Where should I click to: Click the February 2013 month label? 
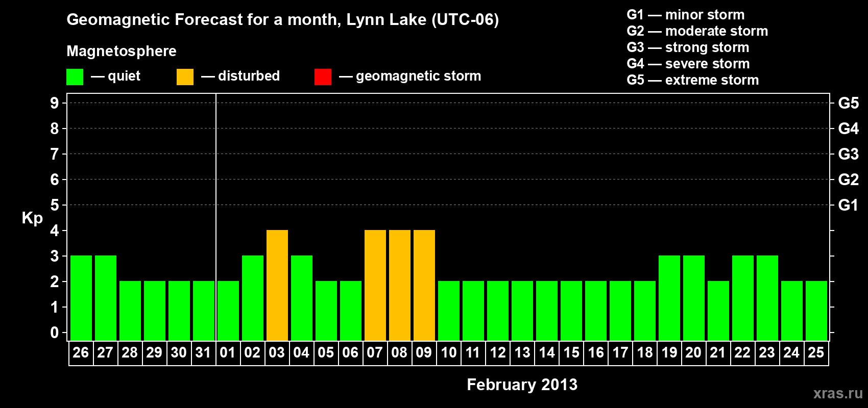point(522,385)
